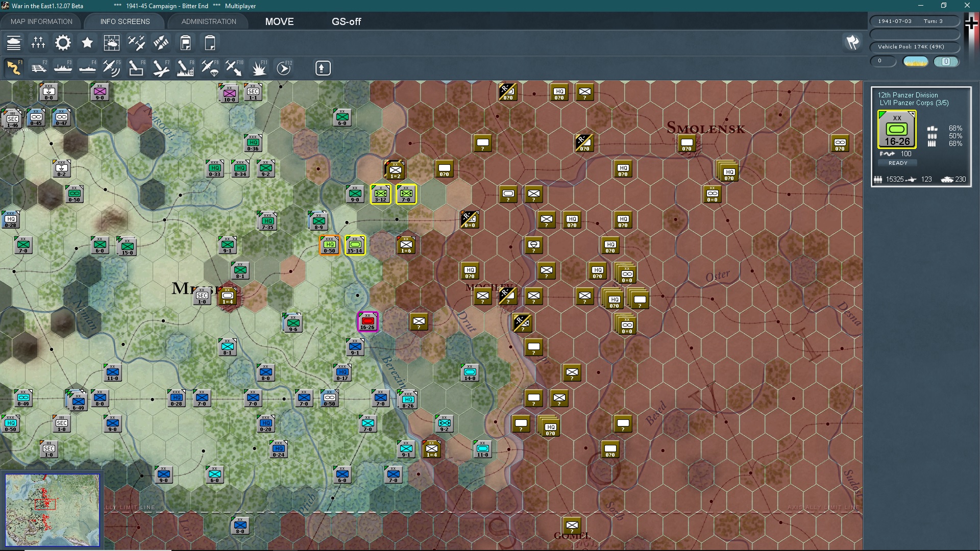The height and width of the screenshot is (551, 980).
Task: Open the reinforcement arrows icon screen
Action: [x=161, y=43]
